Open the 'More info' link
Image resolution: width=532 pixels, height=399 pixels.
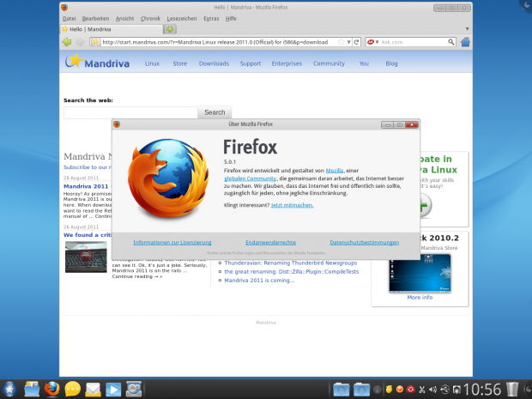point(420,297)
